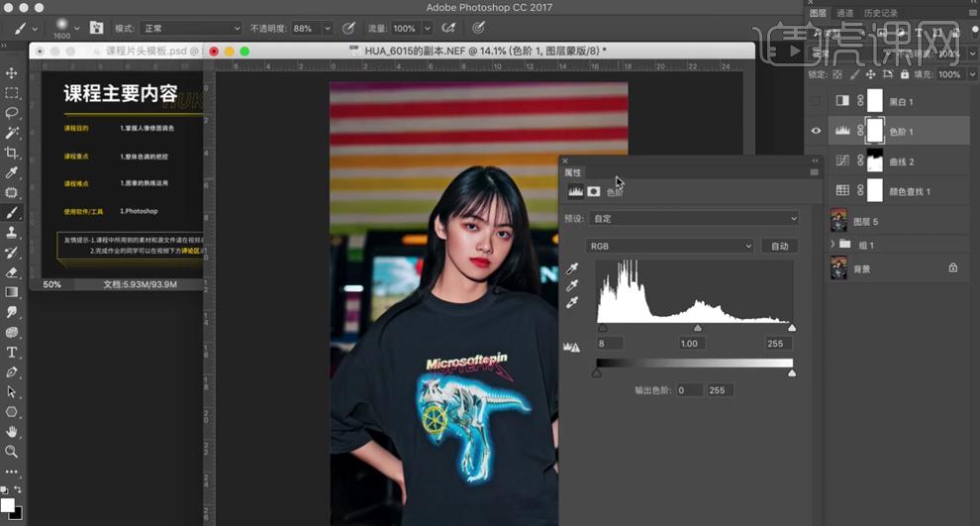The width and height of the screenshot is (980, 526).
Task: Click the mask icon in Properties panel
Action: (594, 191)
